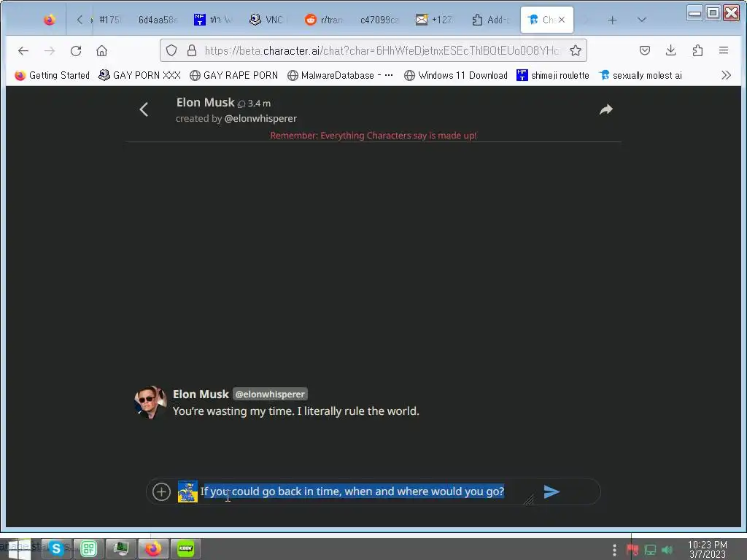Bookmark this page with the star

point(576,50)
